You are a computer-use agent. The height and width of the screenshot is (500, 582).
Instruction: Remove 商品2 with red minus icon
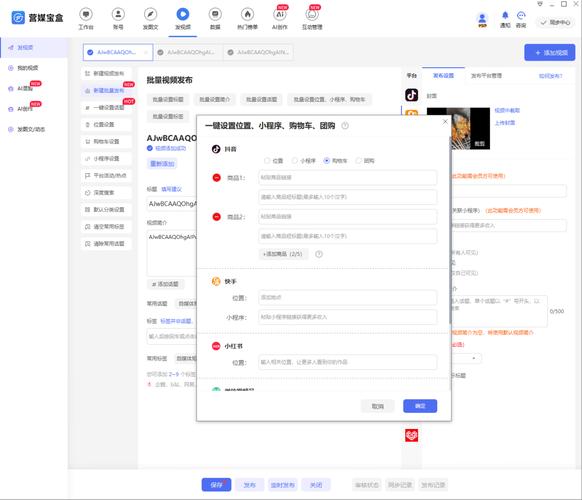coord(216,217)
